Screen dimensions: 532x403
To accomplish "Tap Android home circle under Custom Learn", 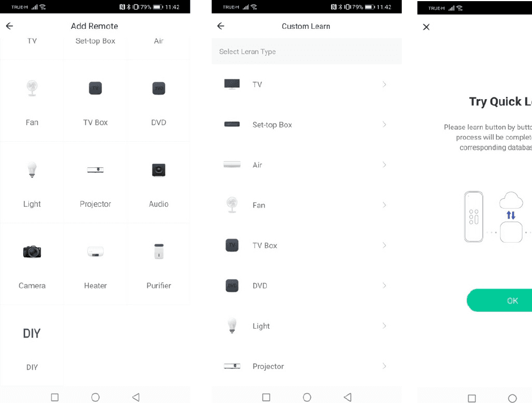I will (307, 397).
